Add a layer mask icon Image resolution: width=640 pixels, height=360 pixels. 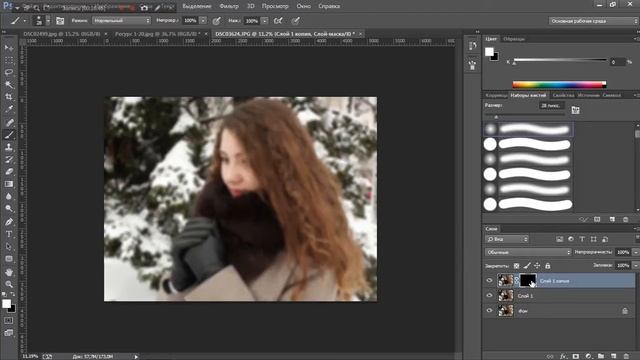pyautogui.click(x=576, y=356)
